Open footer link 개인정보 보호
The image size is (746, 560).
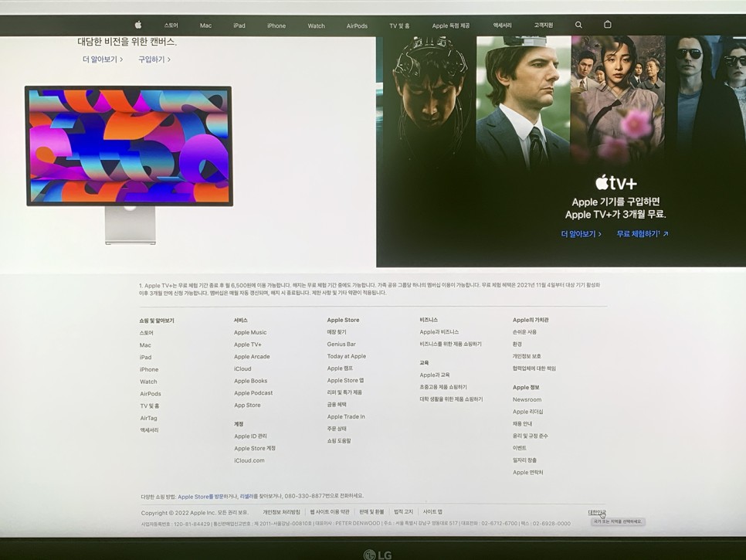tap(527, 356)
